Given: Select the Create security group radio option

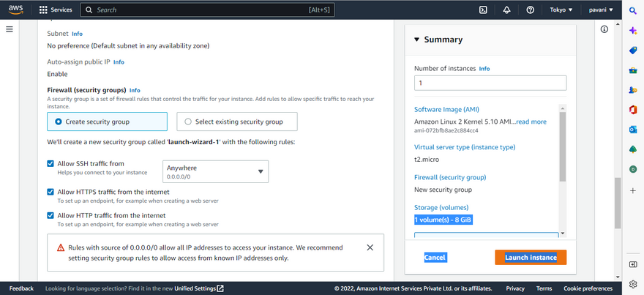Looking at the screenshot, I should [x=59, y=122].
